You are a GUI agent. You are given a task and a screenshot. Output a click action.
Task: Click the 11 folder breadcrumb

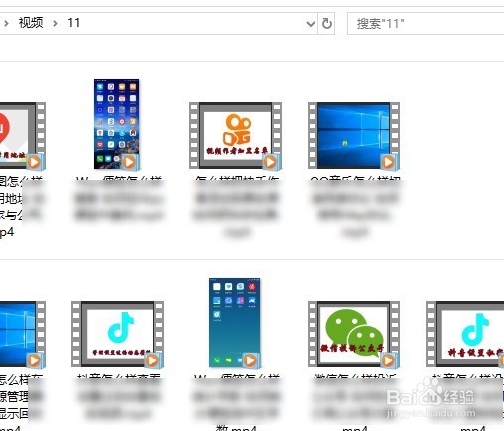tap(73, 23)
